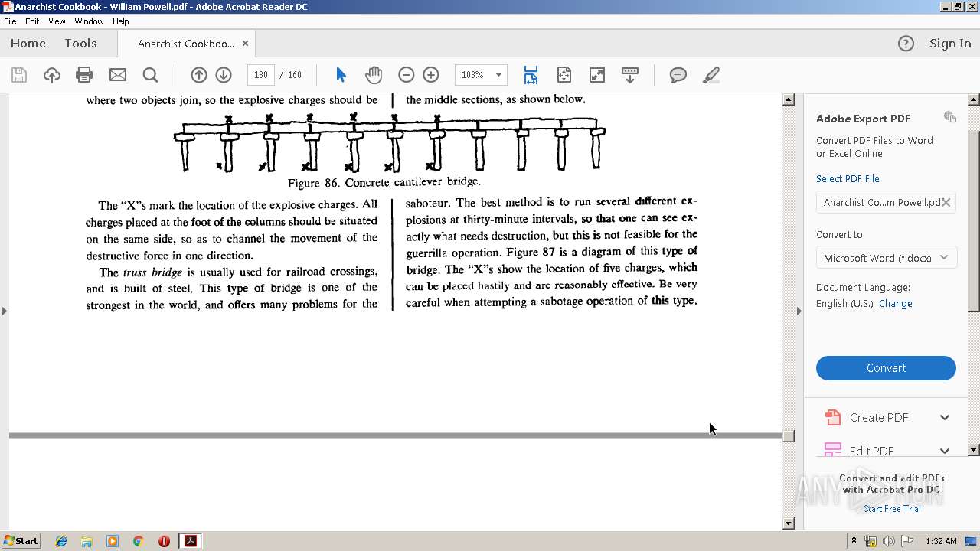Click the page number field showing 130
Screen dimensions: 980x551
click(261, 75)
